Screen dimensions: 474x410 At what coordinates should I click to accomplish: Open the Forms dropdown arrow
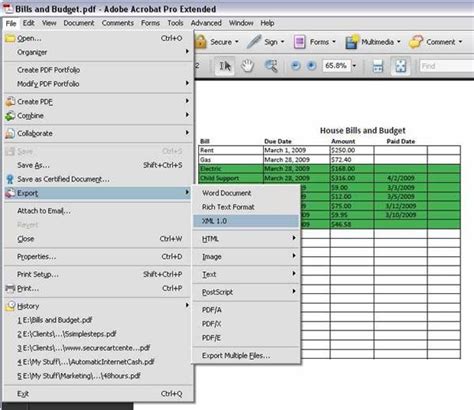[334, 42]
